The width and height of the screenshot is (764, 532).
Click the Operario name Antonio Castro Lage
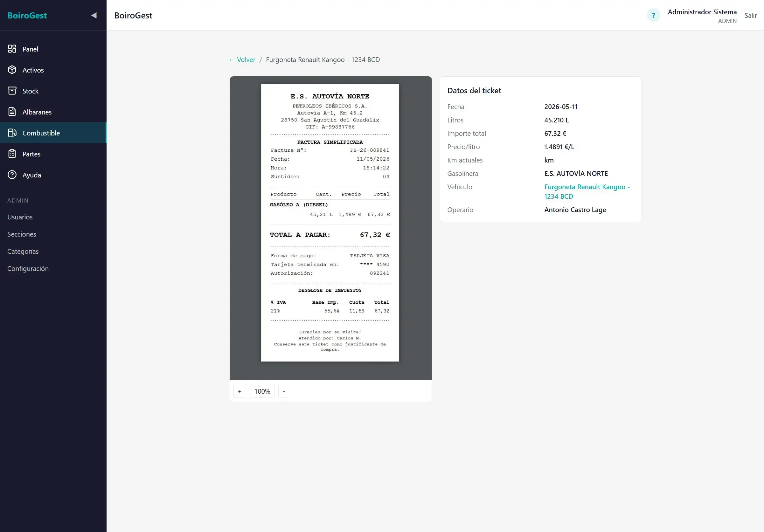[575, 210]
